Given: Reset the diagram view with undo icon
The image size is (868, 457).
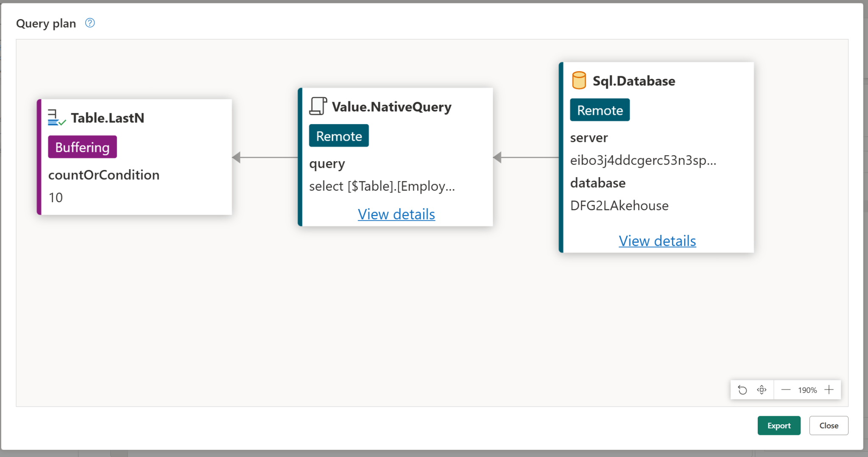Looking at the screenshot, I should click(x=742, y=390).
